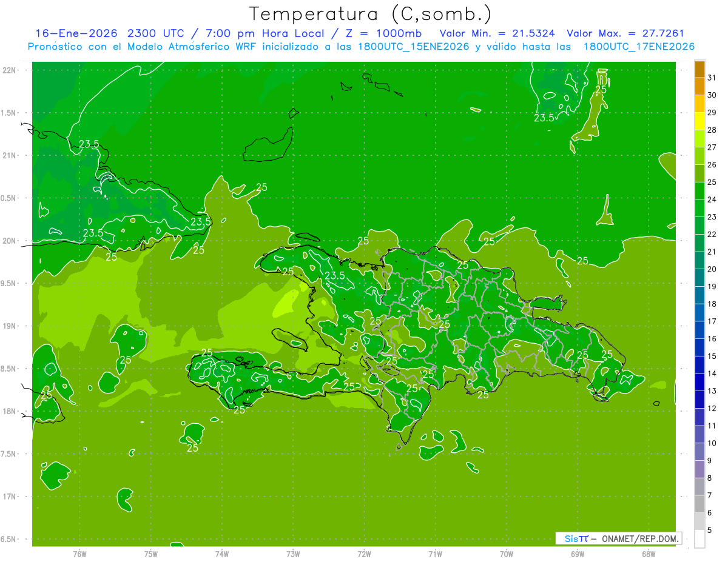Click legend swatch between 26 and 27

(x=700, y=156)
